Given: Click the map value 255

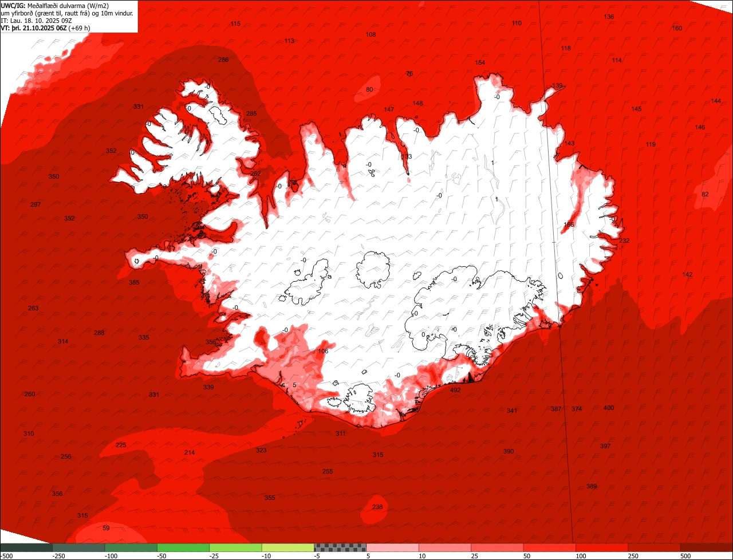Looking at the screenshot, I should (328, 471).
